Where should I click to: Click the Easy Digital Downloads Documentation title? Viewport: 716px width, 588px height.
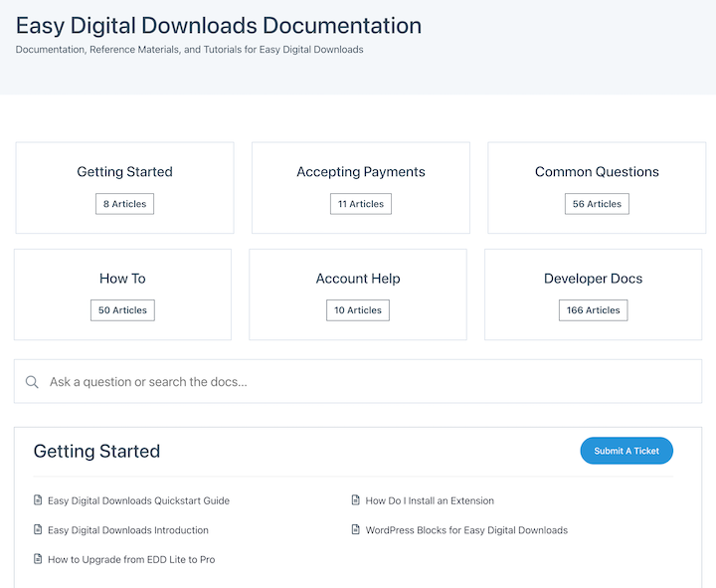tap(219, 25)
